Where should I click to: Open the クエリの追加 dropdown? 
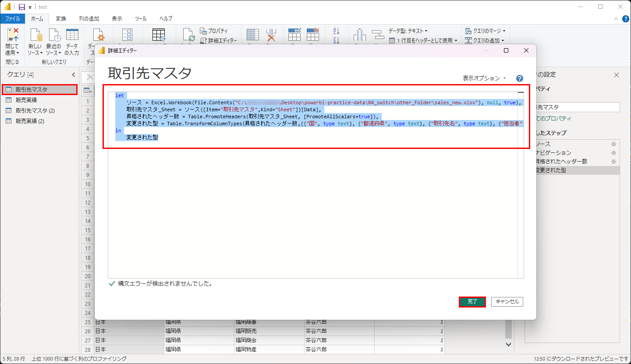[x=485, y=40]
